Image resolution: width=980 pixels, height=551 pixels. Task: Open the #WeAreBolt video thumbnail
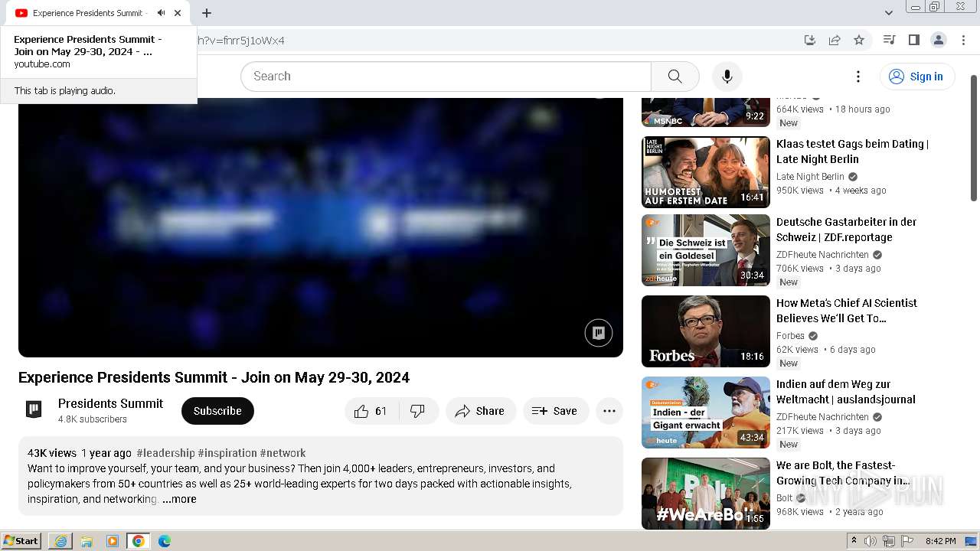pos(706,494)
